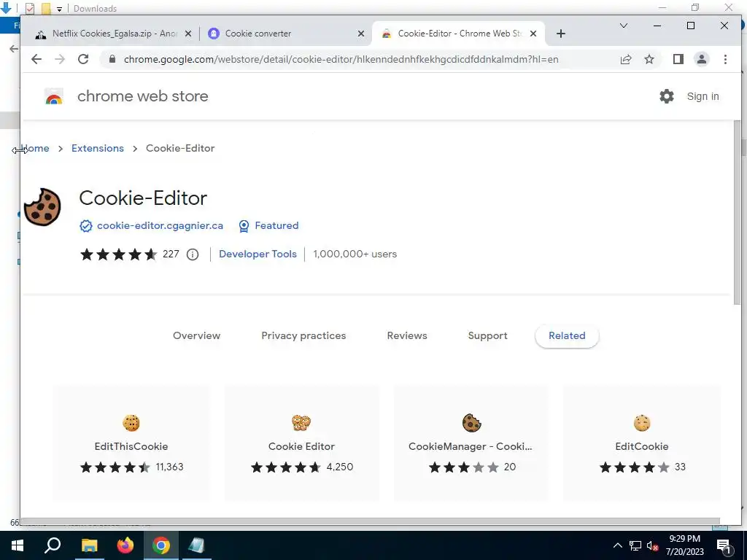The height and width of the screenshot is (560, 747).
Task: Open the taskbar clock showing 9:29 PM
Action: [x=684, y=545]
